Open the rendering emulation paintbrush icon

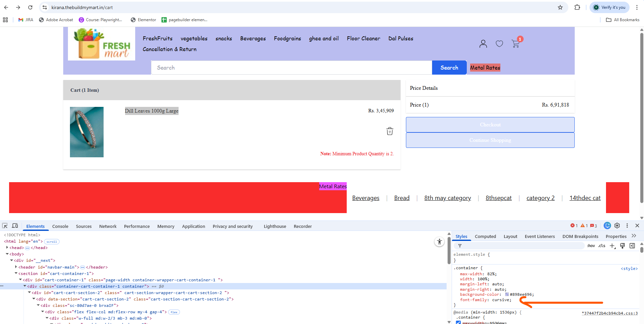click(622, 246)
